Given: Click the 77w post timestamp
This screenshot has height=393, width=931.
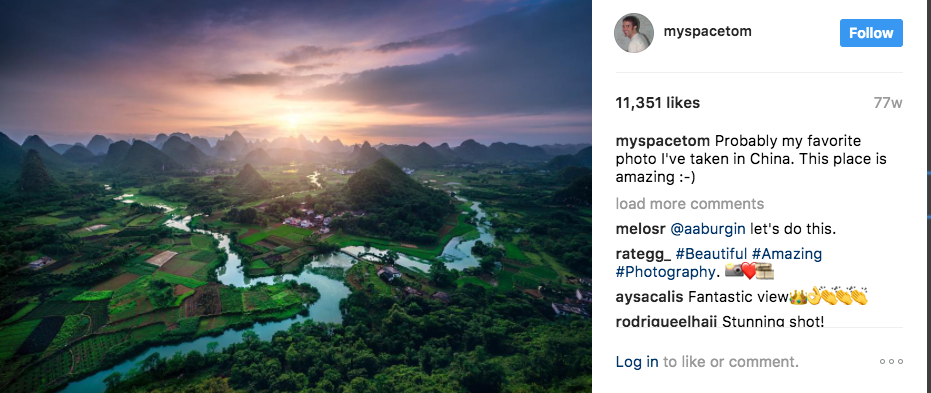Looking at the screenshot, I should [888, 103].
